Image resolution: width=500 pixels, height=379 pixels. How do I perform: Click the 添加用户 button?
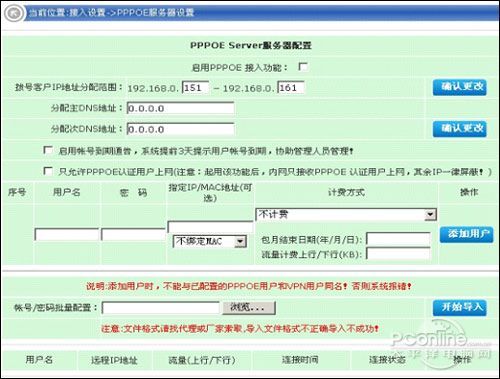click(467, 234)
